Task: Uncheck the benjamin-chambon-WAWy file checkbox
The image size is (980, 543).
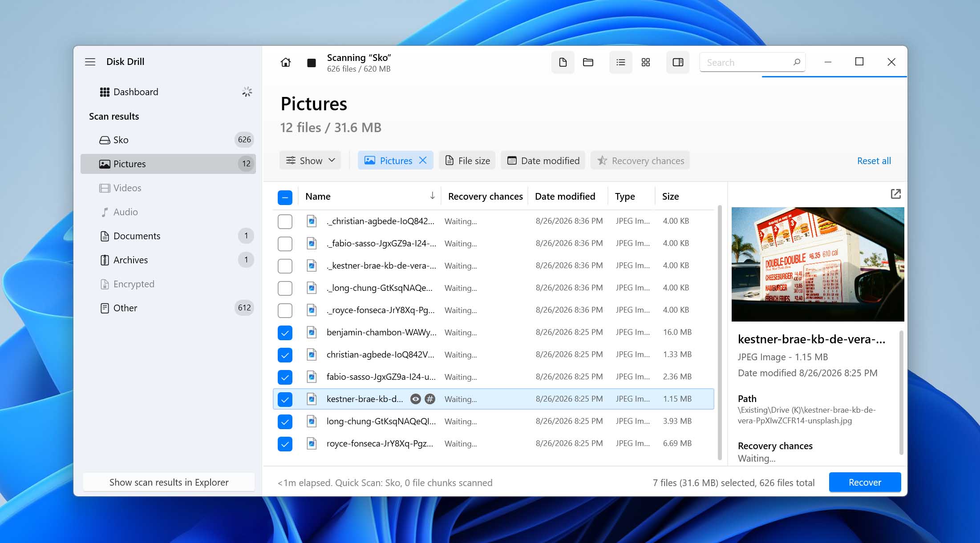Action: point(285,333)
